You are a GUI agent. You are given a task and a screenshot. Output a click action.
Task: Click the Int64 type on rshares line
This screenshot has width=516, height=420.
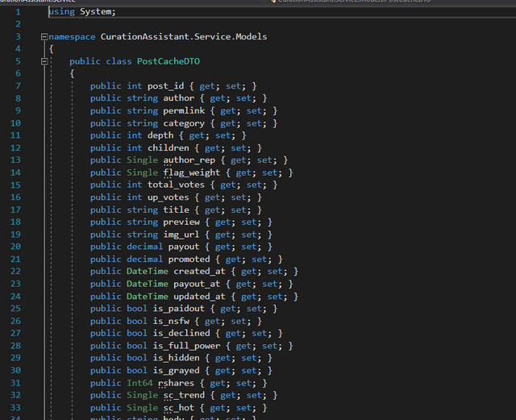pyautogui.click(x=139, y=384)
